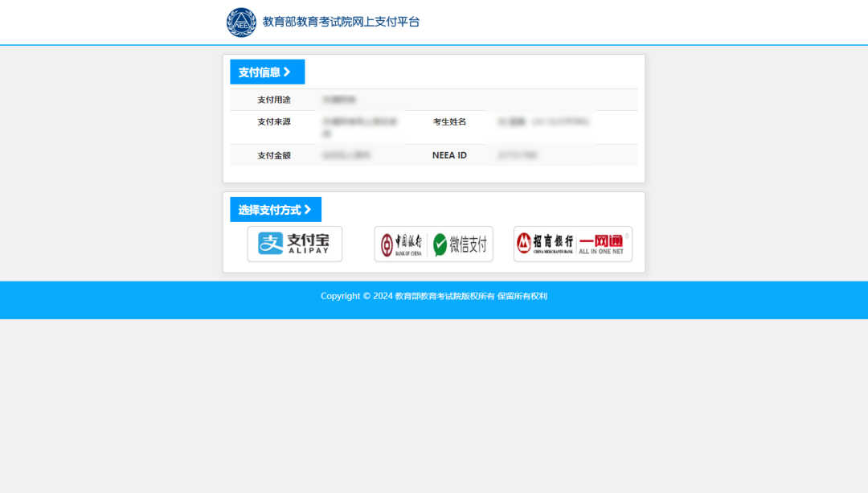Image resolution: width=868 pixels, height=493 pixels.
Task: Click the NEEA circular logo in the header
Action: pyautogui.click(x=241, y=23)
